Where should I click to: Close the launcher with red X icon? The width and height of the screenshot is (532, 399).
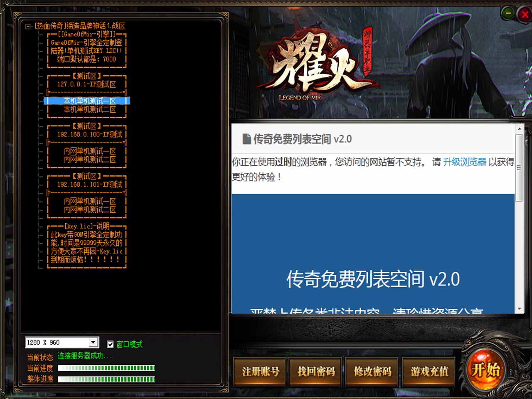pyautogui.click(x=525, y=15)
